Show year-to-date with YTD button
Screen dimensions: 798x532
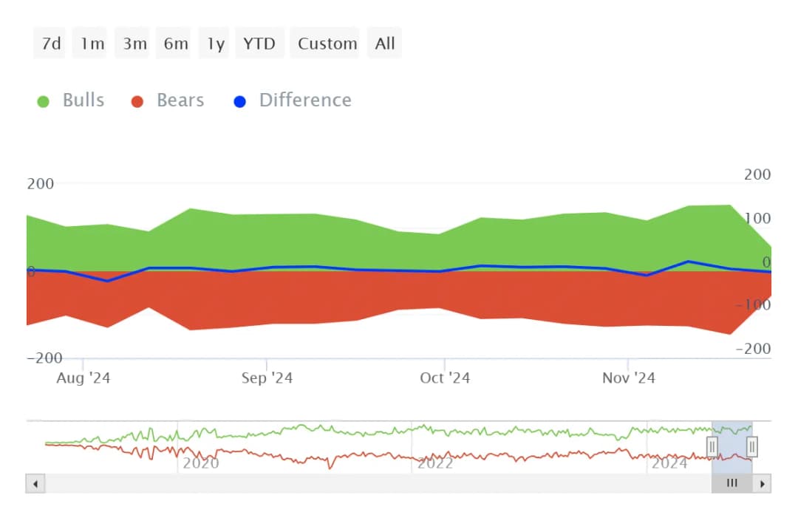[x=259, y=44]
